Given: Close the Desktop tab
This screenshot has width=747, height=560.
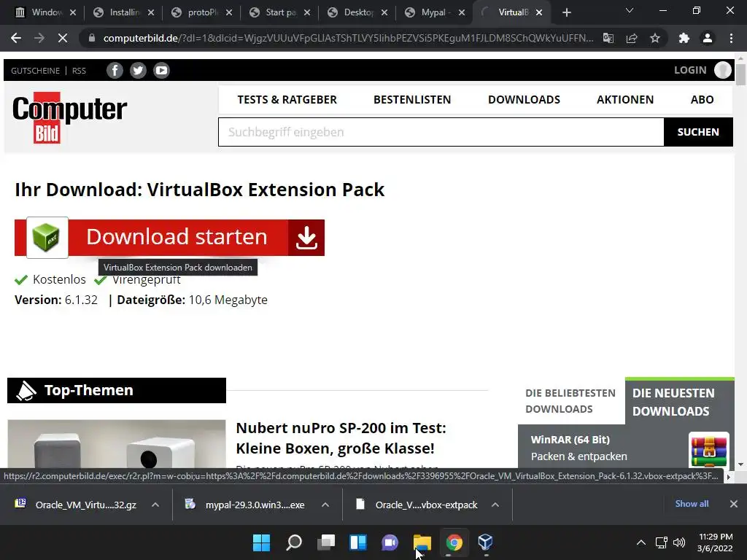Looking at the screenshot, I should pos(384,13).
